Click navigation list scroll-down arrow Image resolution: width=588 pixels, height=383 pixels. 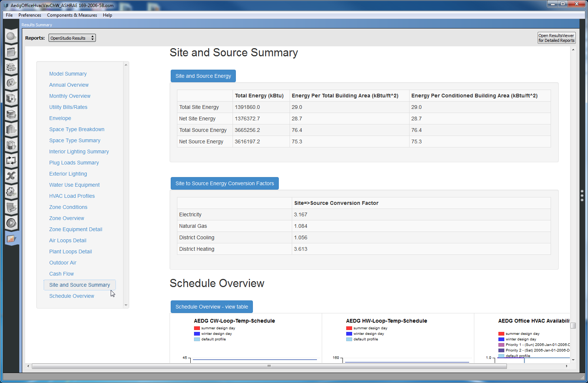(126, 305)
